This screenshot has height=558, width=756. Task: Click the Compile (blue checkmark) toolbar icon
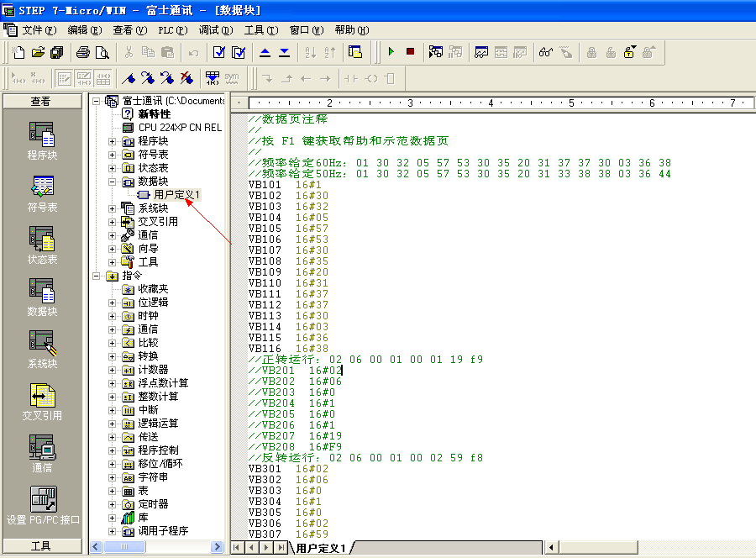[218, 52]
